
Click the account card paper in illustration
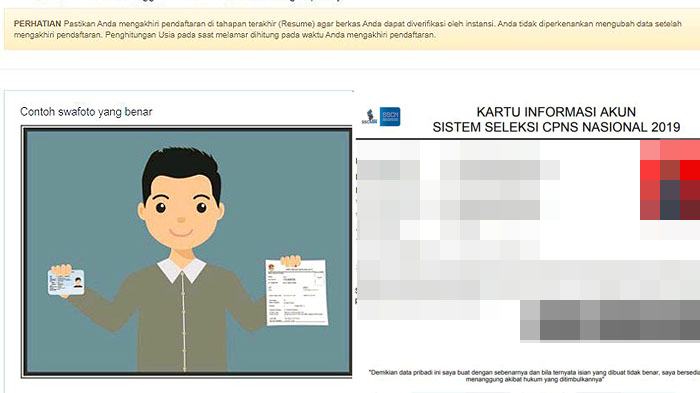(297, 292)
